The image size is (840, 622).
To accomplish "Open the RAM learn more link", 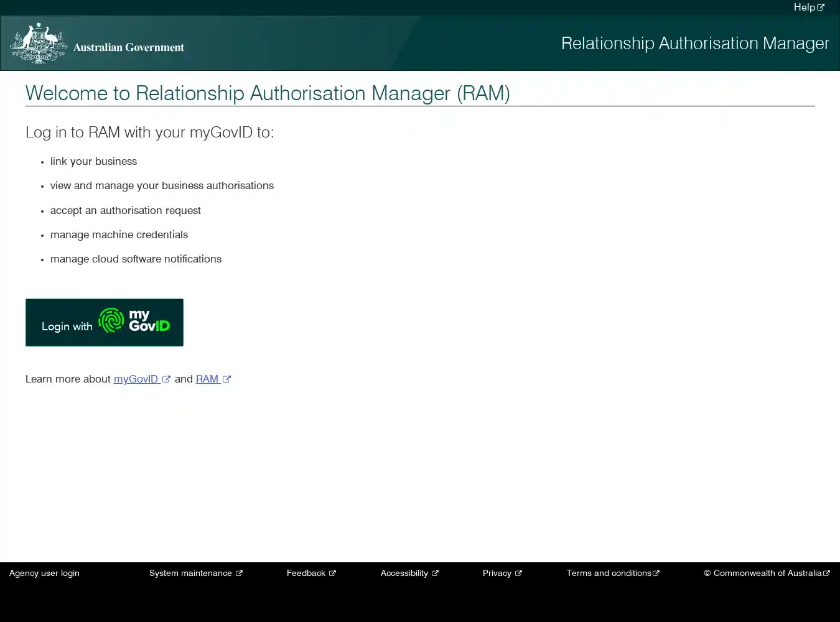I will (213, 379).
